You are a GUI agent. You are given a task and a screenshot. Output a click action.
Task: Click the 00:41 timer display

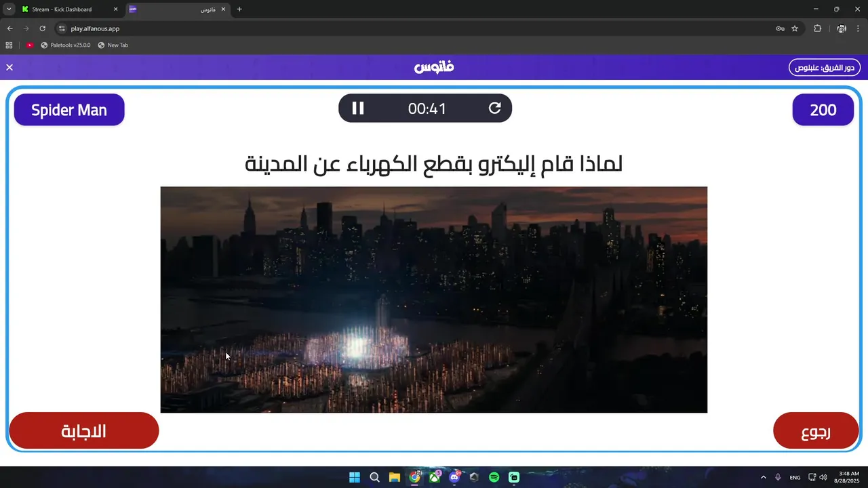427,108
